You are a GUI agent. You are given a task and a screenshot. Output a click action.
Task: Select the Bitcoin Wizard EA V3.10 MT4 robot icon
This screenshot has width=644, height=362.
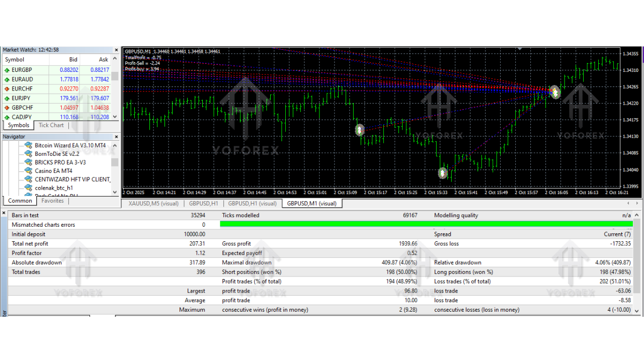[28, 145]
